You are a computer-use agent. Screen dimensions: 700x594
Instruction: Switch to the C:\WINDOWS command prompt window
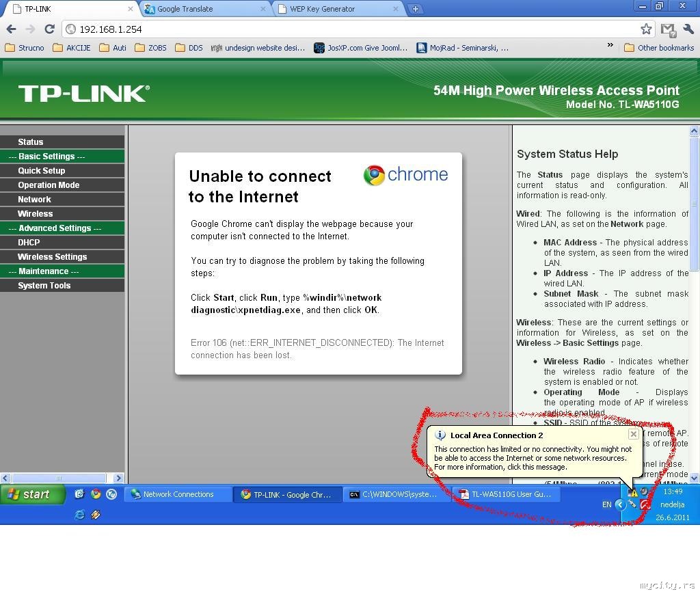[396, 494]
